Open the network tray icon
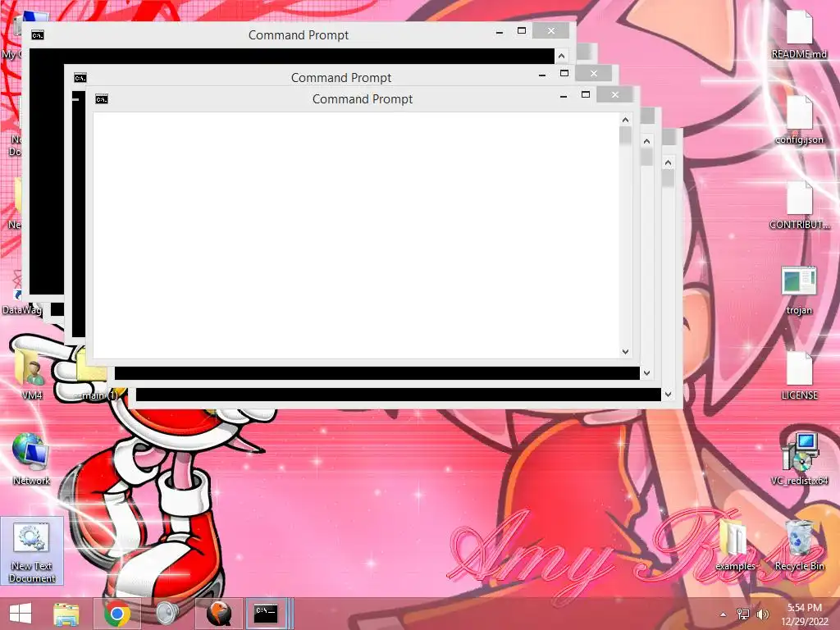Viewport: 840px width, 630px height. pos(743,614)
